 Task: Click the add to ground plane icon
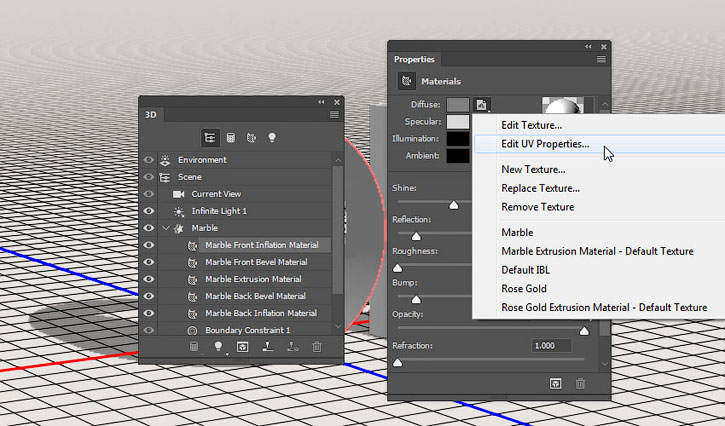point(267,346)
